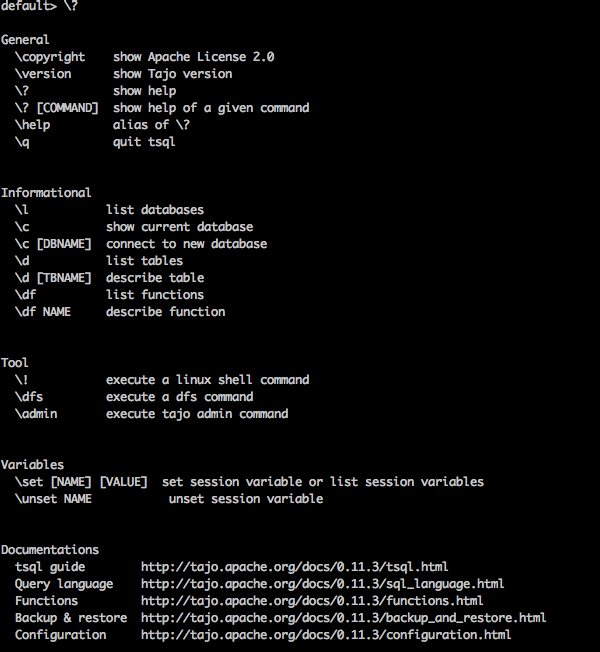The height and width of the screenshot is (652, 600).
Task: Click the \copyright command text
Action: coord(50,57)
